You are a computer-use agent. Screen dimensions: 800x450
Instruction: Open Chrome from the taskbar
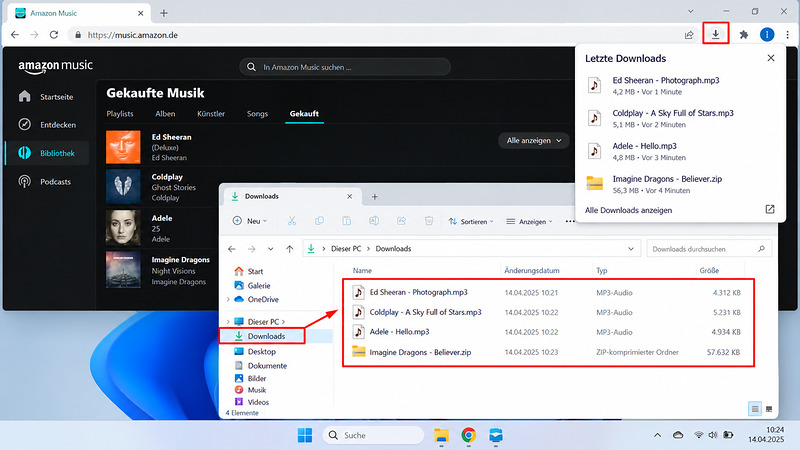point(468,435)
